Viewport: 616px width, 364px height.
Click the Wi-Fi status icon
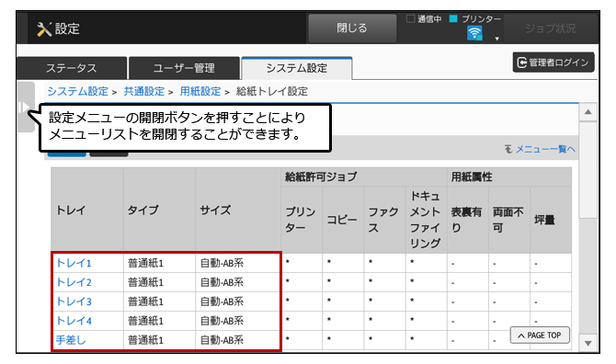(474, 33)
